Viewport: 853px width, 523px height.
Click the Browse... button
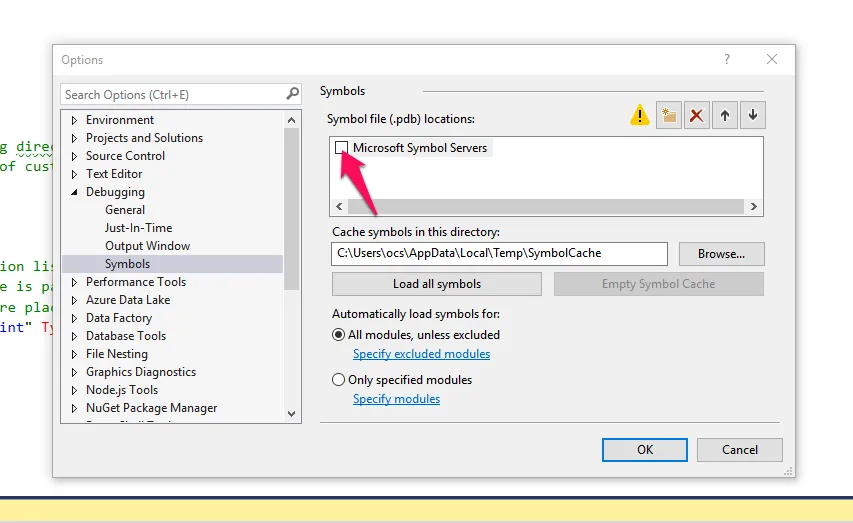click(x=721, y=254)
